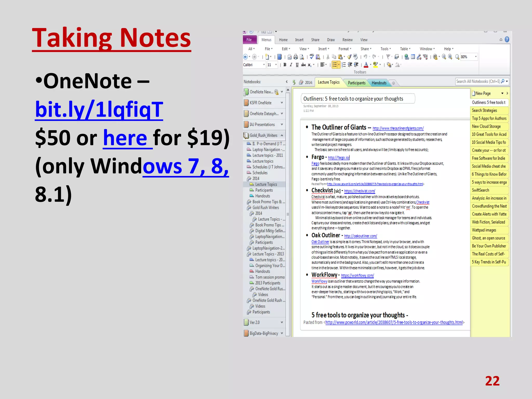This screenshot has height=399, width=532.
Task: Click the increase indent icon
Action: 356,65
